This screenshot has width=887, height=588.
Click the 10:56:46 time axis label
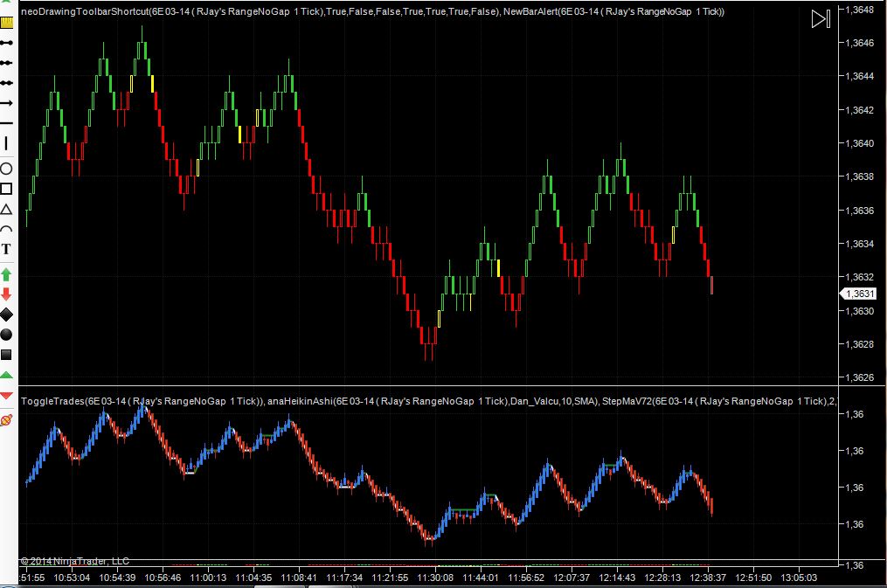pos(163,578)
